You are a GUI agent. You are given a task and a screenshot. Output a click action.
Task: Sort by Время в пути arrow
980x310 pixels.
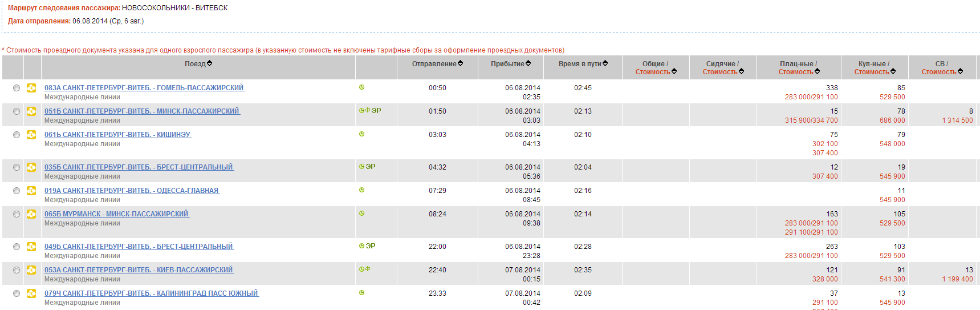(605, 63)
